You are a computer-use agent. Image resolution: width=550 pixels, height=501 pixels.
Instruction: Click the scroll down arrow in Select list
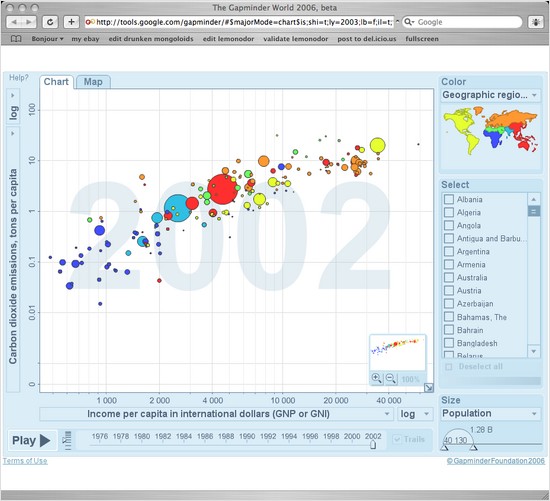point(534,351)
